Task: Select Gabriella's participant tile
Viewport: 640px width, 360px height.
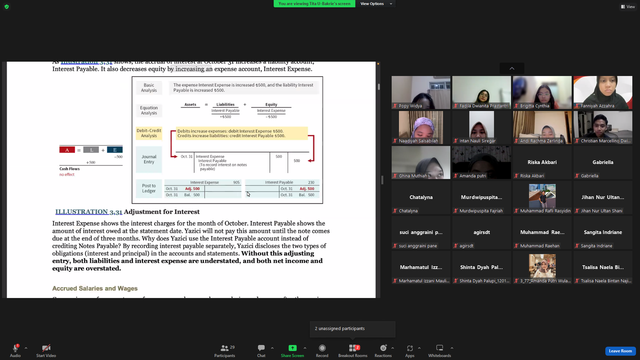Action: click(602, 162)
